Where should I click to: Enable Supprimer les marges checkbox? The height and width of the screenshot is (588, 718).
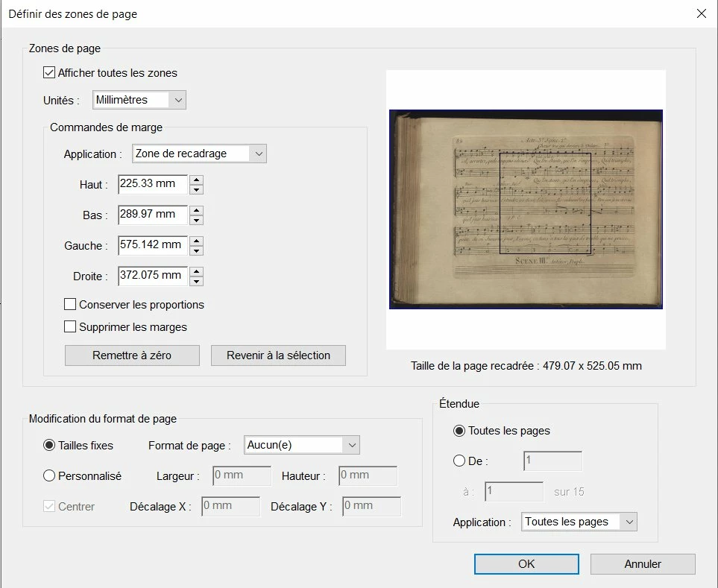70,326
